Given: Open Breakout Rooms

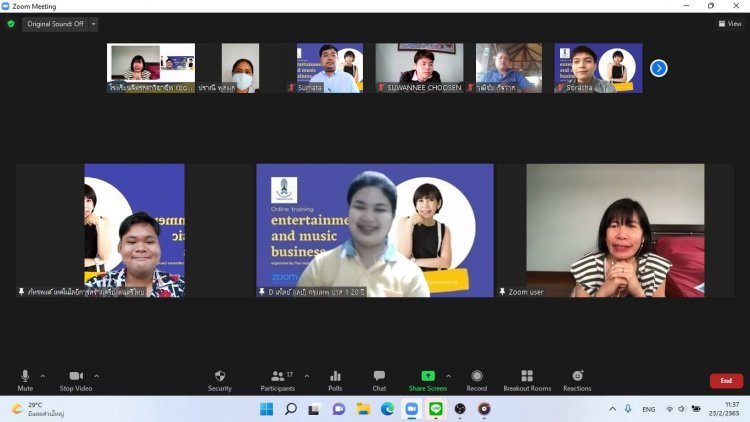Looking at the screenshot, I should [x=527, y=380].
